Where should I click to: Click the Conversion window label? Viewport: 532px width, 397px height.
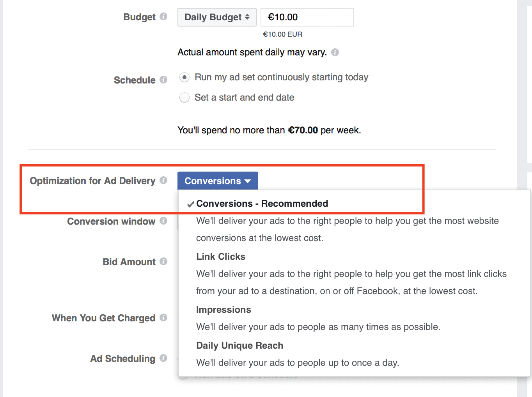click(111, 222)
